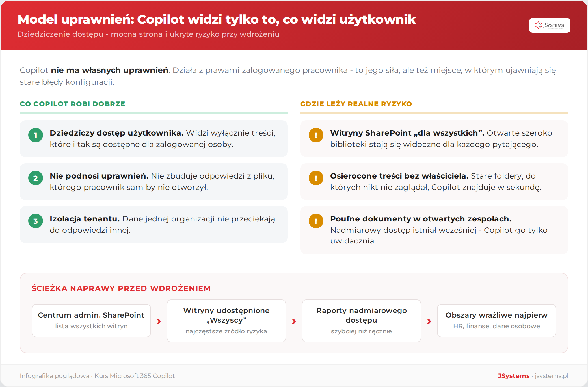Click the warning icon beside Poufne dokumenty
The height and width of the screenshot is (387, 588).
tap(316, 221)
